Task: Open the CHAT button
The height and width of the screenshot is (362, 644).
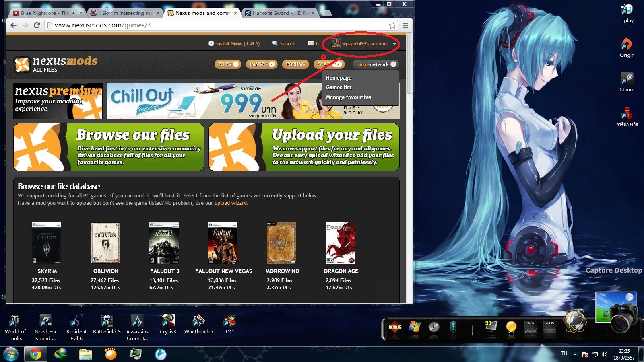Action: click(x=329, y=64)
